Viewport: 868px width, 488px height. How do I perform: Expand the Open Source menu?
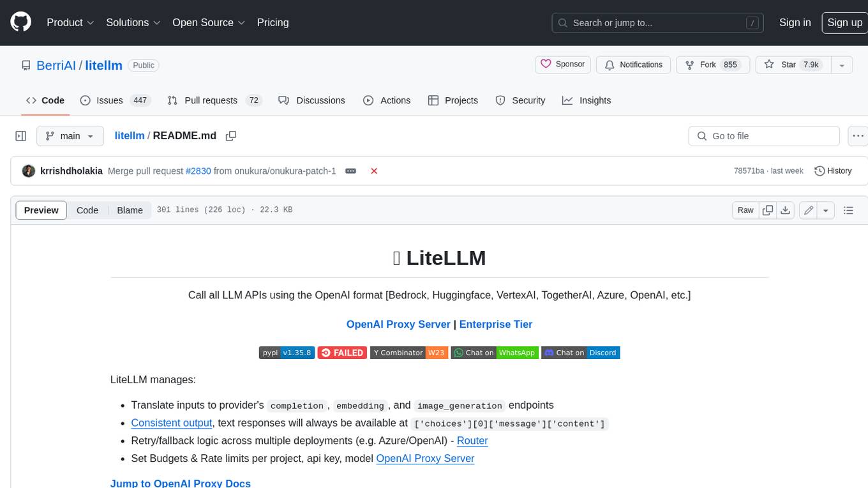pos(209,22)
